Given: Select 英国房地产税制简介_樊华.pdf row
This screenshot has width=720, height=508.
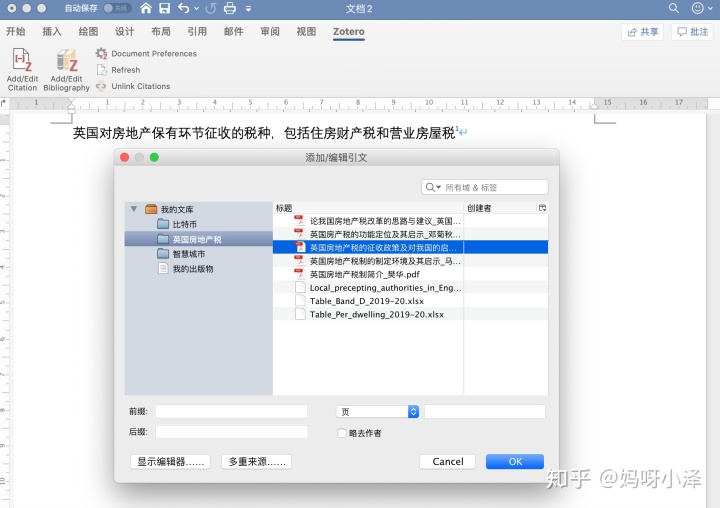Looking at the screenshot, I should click(410, 274).
